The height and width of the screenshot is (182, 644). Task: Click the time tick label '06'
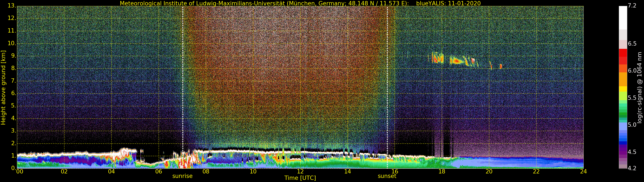pyautogui.click(x=159, y=171)
